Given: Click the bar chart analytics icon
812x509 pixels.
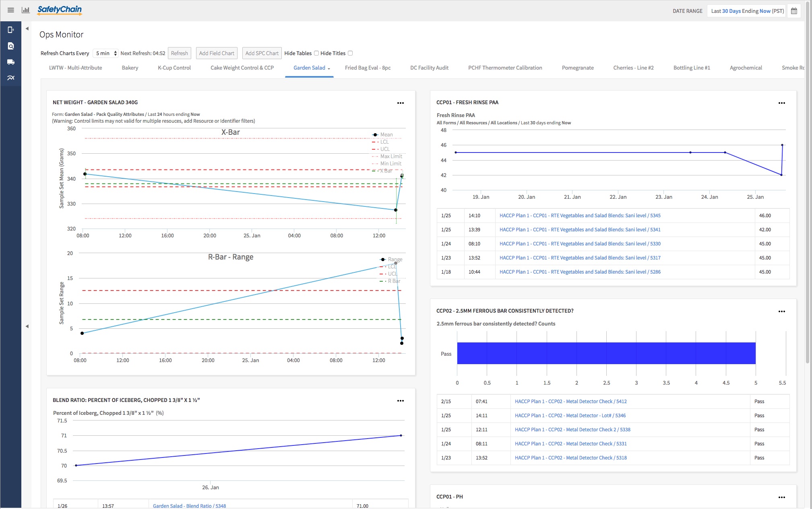Looking at the screenshot, I should [26, 10].
